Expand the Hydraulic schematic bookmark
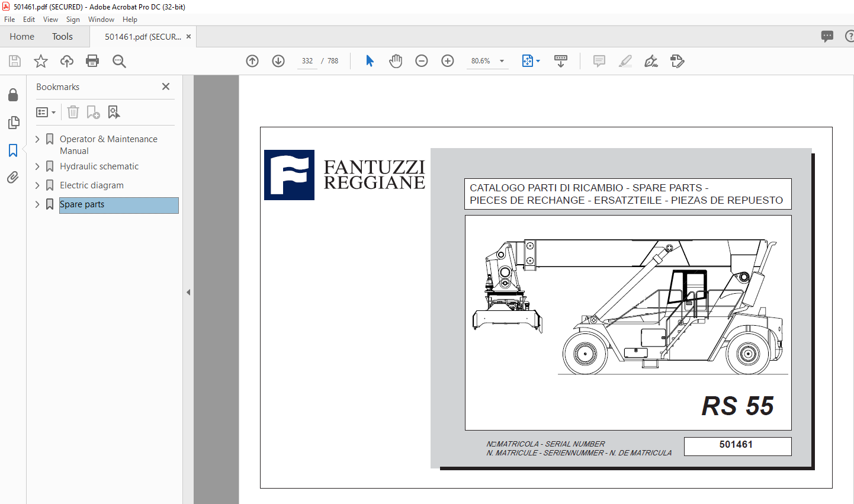Viewport: 854px width, 504px height. 37,166
